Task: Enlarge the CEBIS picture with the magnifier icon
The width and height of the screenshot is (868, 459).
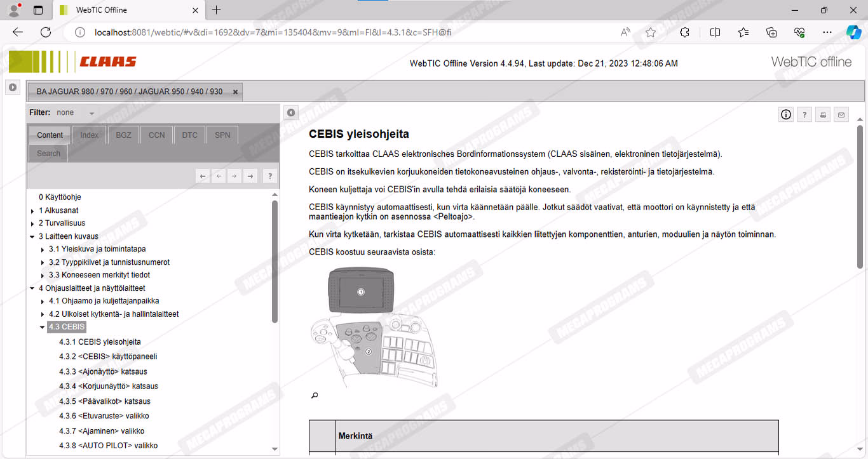Action: tap(314, 396)
